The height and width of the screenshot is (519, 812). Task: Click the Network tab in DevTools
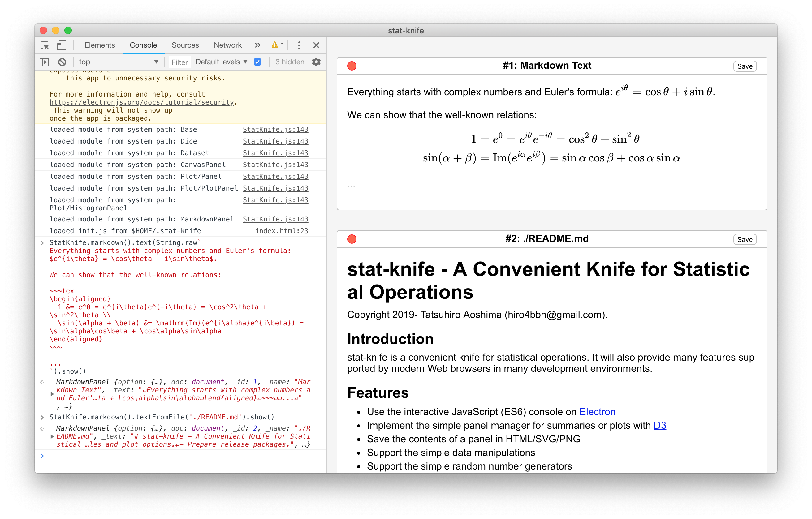click(227, 45)
